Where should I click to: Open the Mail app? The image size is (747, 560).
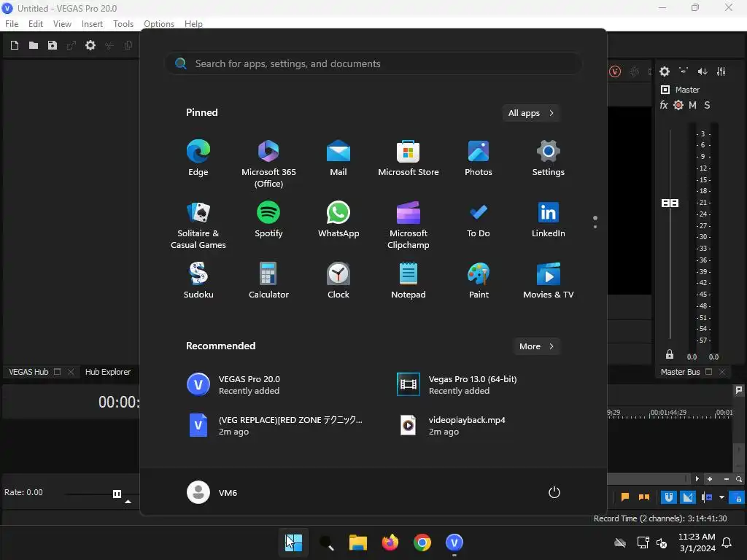(338, 158)
